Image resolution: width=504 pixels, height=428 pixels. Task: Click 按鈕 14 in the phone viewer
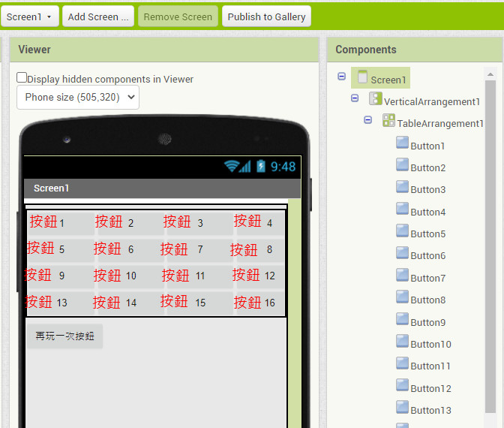tap(130, 303)
